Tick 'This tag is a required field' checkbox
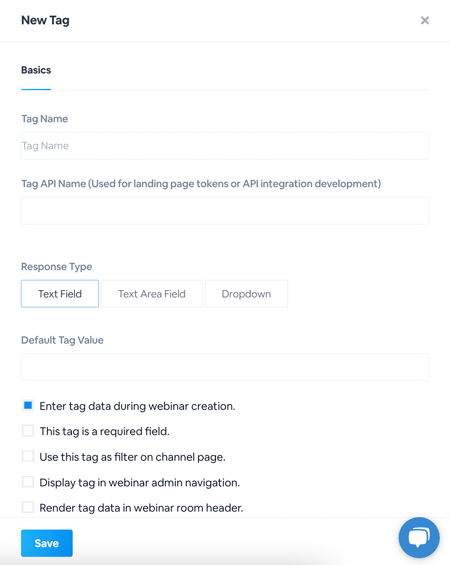This screenshot has width=450, height=565. pyautogui.click(x=28, y=431)
